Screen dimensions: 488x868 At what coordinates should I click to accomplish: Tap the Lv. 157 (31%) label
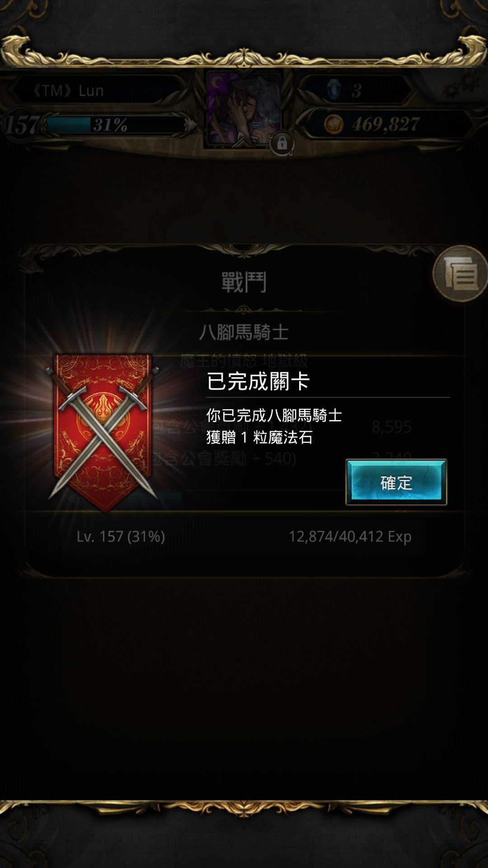tap(121, 537)
